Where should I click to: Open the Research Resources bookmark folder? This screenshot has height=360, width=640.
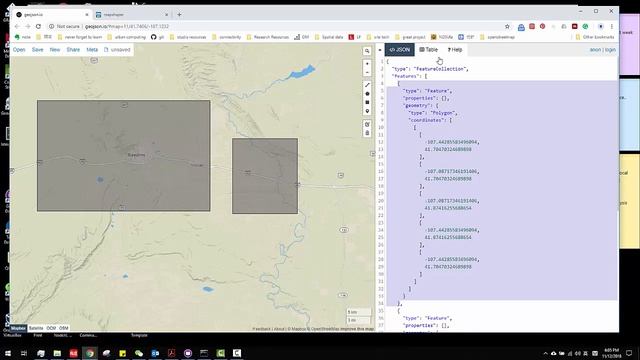(x=268, y=37)
